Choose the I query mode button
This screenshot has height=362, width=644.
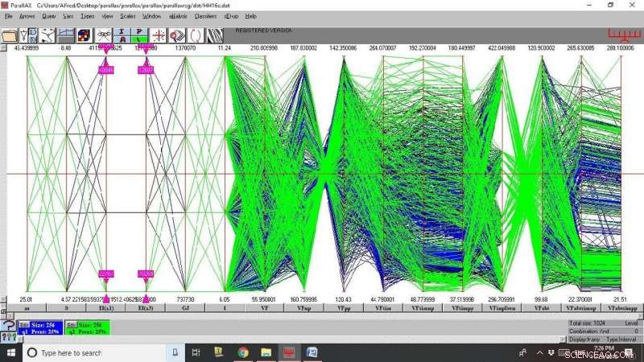pyautogui.click(x=122, y=32)
